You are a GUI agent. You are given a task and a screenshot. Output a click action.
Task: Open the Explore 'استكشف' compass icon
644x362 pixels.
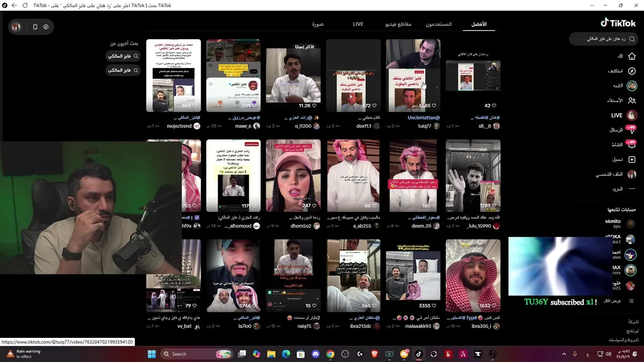(632, 71)
